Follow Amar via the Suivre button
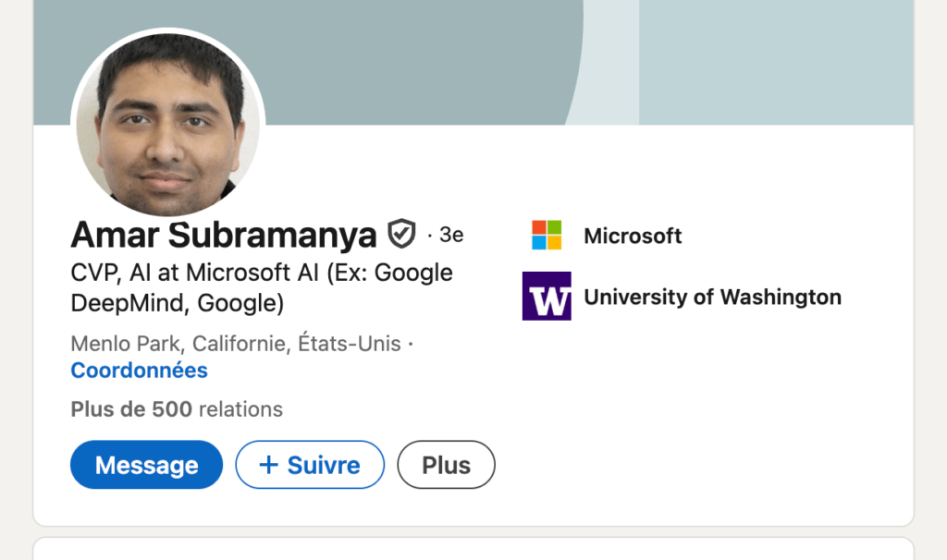 (310, 465)
